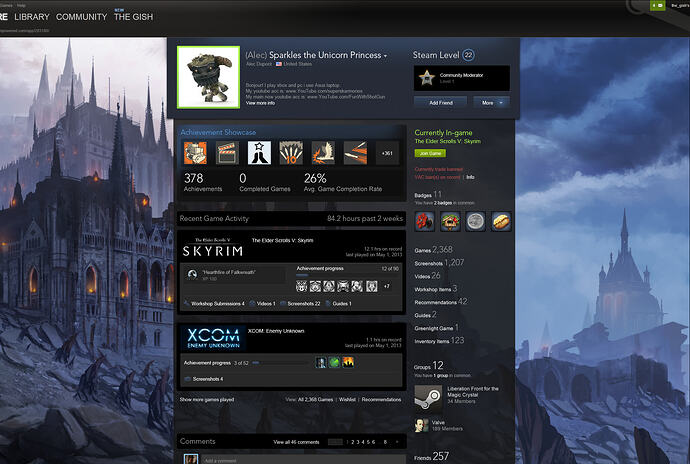690x464 pixels.
Task: Open the COMMUNITY menu
Action: point(81,17)
